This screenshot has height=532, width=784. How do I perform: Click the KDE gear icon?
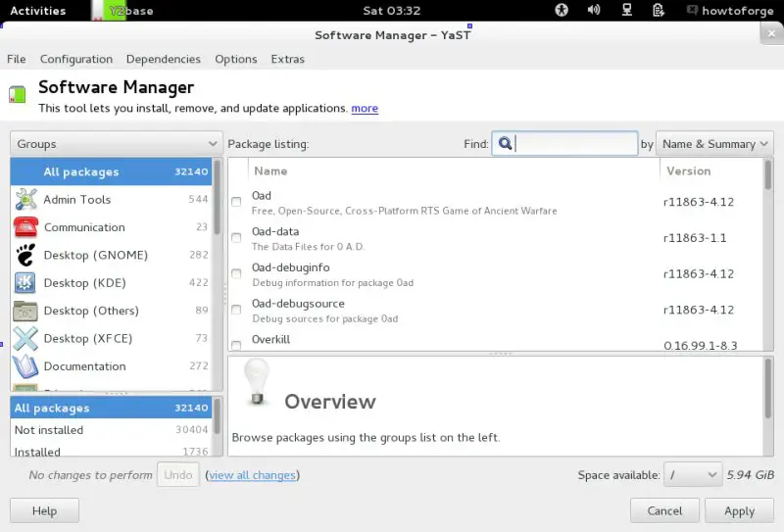(25, 282)
